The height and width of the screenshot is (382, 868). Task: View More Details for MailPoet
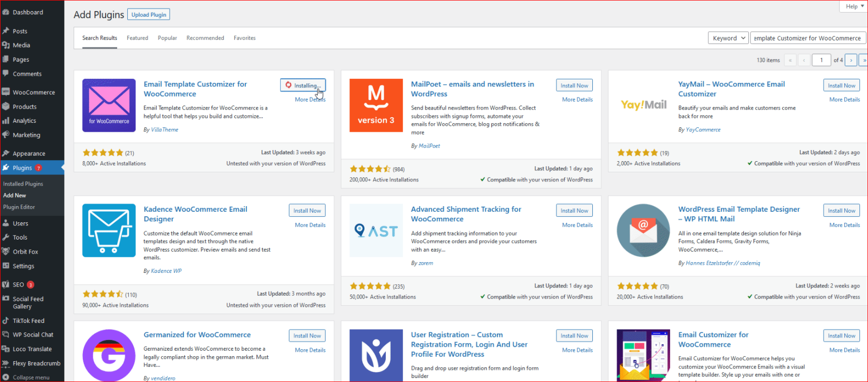point(577,100)
